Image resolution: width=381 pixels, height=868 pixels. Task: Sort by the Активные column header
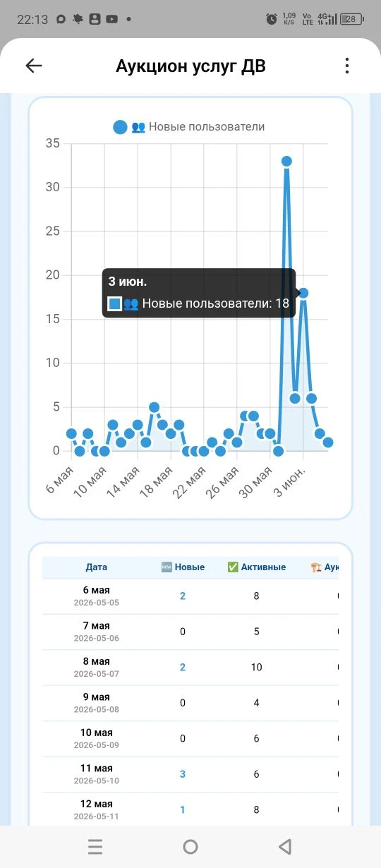click(256, 567)
